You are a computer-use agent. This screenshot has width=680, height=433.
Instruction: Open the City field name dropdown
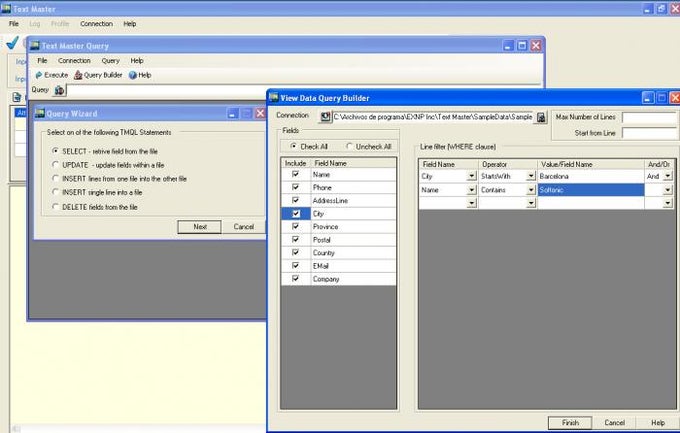[471, 176]
